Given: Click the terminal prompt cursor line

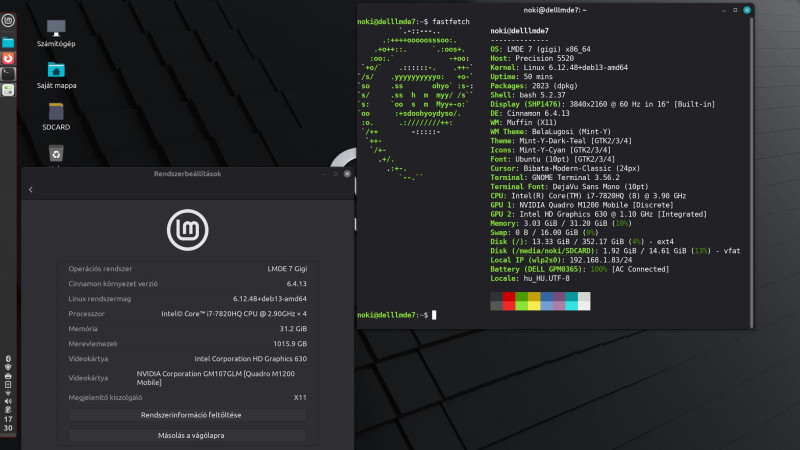Looking at the screenshot, I should tap(397, 315).
